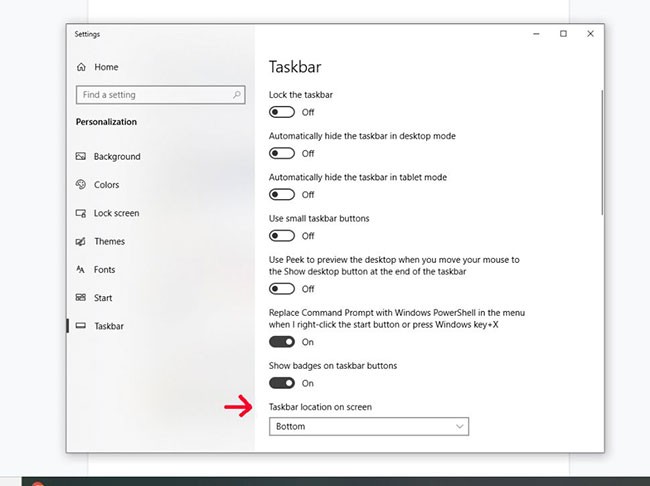The width and height of the screenshot is (650, 486).
Task: Turn off Replace Command Prompt with PowerShell
Action: [282, 342]
